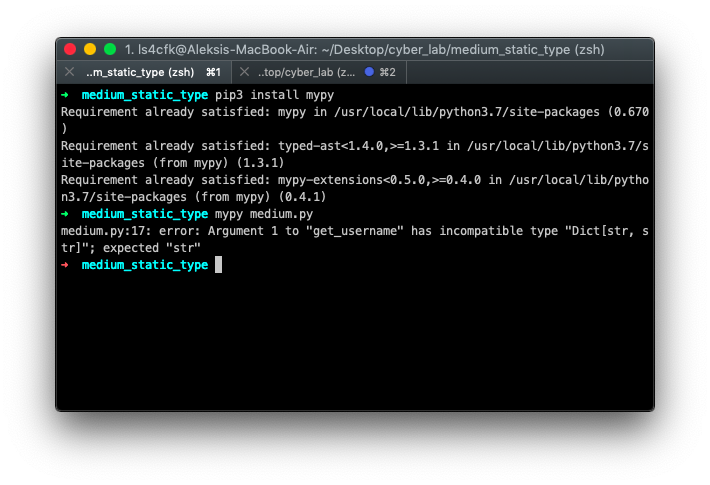Click the ⌘1 shortcut label on first tab

click(x=213, y=72)
